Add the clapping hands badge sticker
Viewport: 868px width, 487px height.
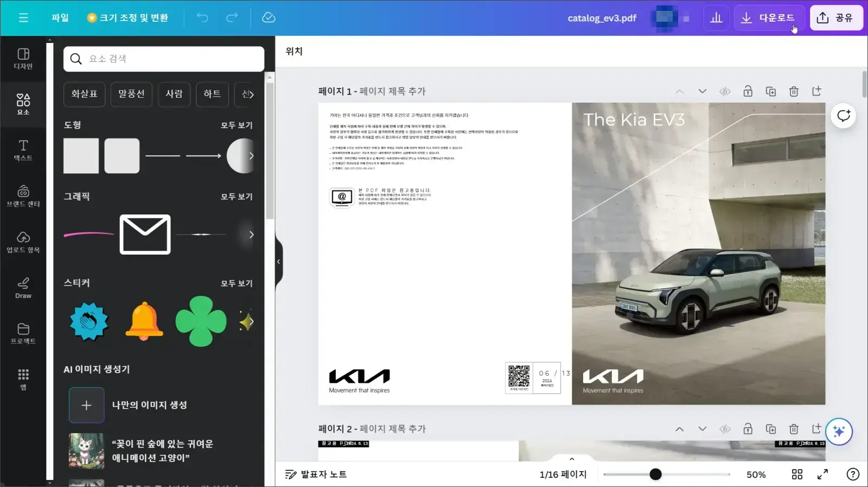click(x=89, y=321)
